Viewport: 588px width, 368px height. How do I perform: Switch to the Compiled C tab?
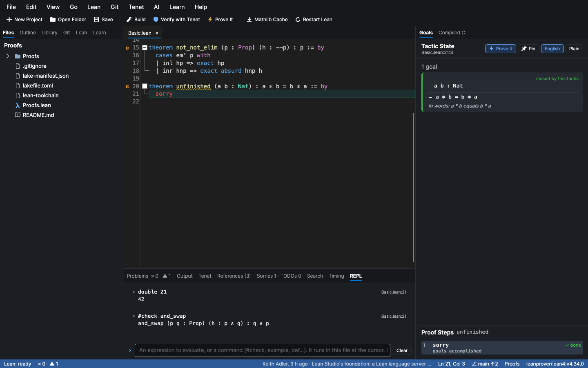click(452, 33)
